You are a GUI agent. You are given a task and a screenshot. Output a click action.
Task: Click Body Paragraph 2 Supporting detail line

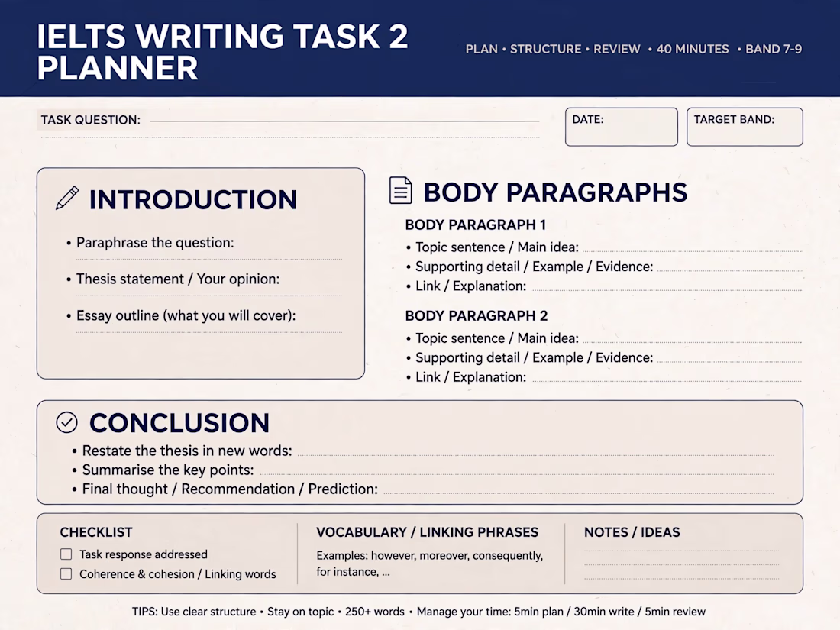tap(729, 362)
